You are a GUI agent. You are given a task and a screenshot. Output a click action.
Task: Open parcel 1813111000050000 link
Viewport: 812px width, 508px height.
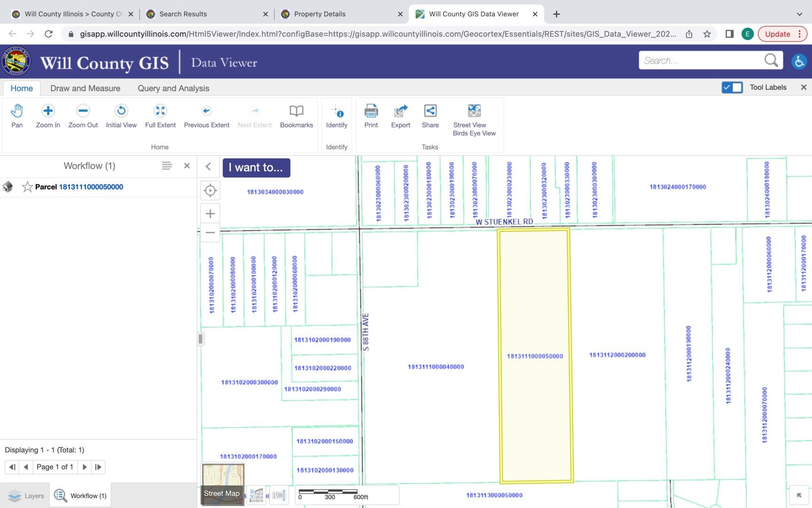click(x=91, y=187)
